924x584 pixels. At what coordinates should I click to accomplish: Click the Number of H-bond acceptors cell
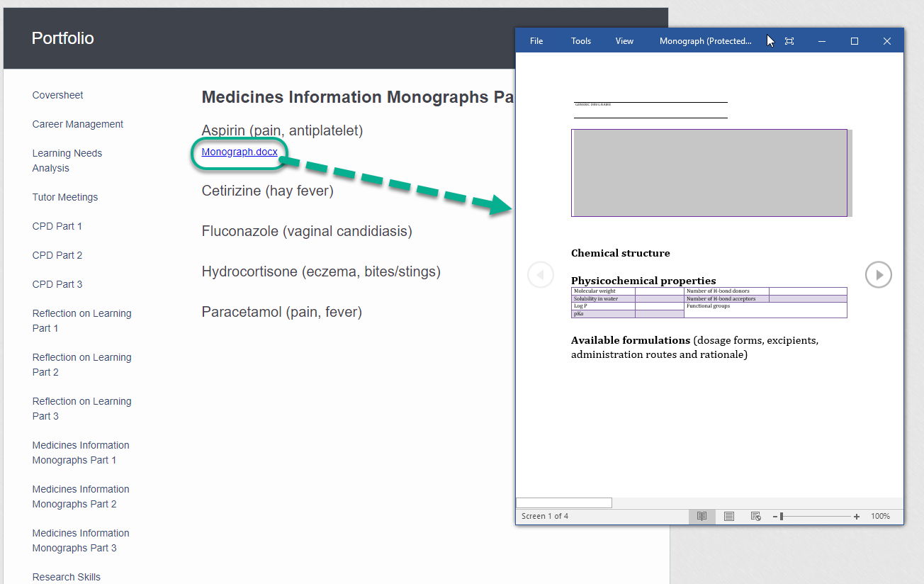tap(726, 299)
